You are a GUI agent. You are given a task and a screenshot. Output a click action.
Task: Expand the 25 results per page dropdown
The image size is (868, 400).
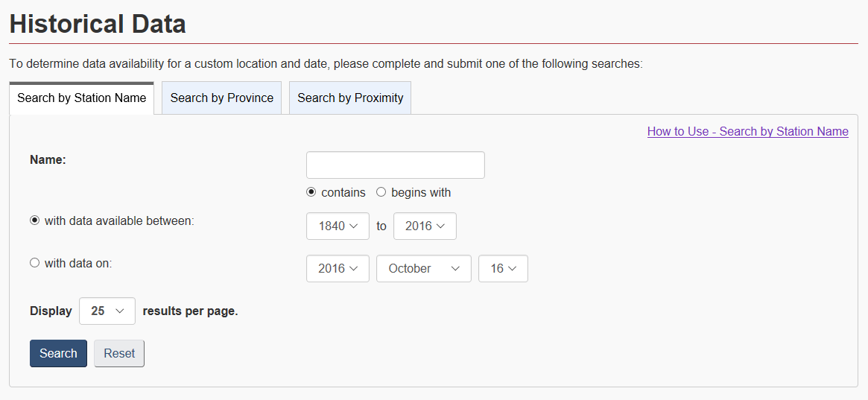107,311
